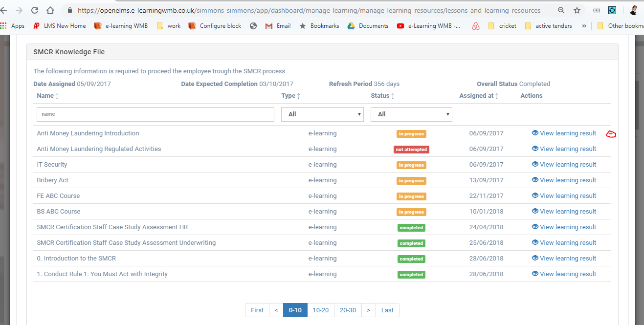The width and height of the screenshot is (644, 325).
Task: Click eye icon for IT Security row
Action: [x=535, y=164]
